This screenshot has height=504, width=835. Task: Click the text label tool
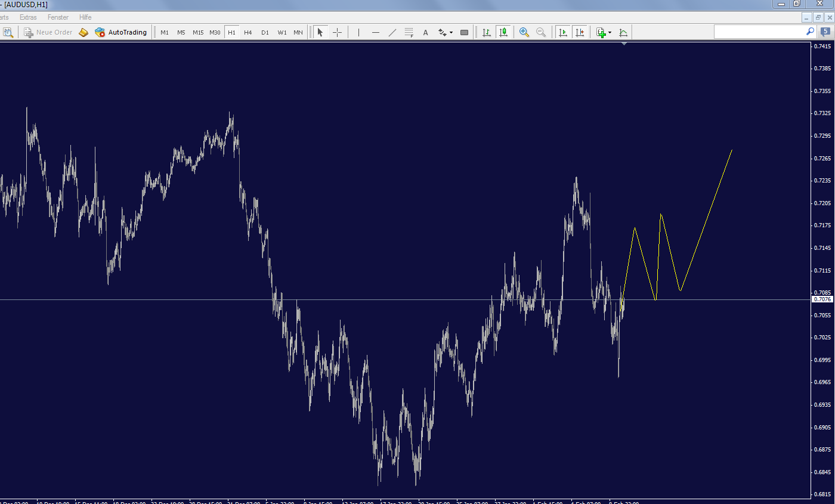point(425,32)
